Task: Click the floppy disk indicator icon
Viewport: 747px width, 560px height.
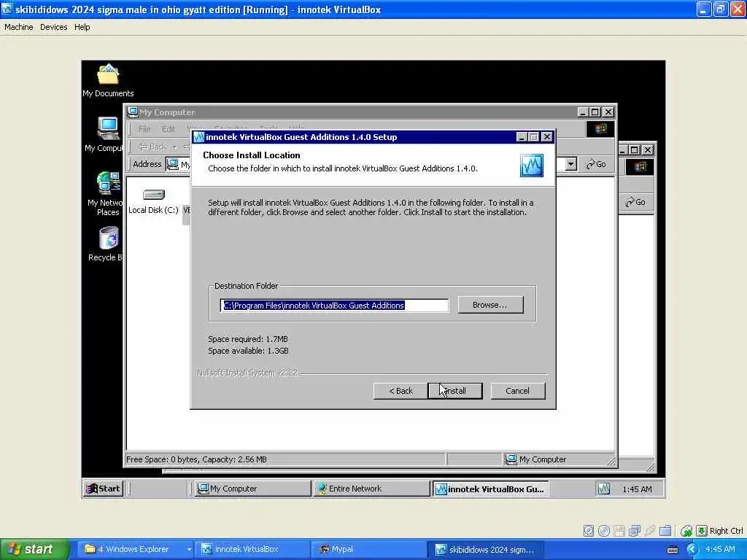Action: pos(619,531)
